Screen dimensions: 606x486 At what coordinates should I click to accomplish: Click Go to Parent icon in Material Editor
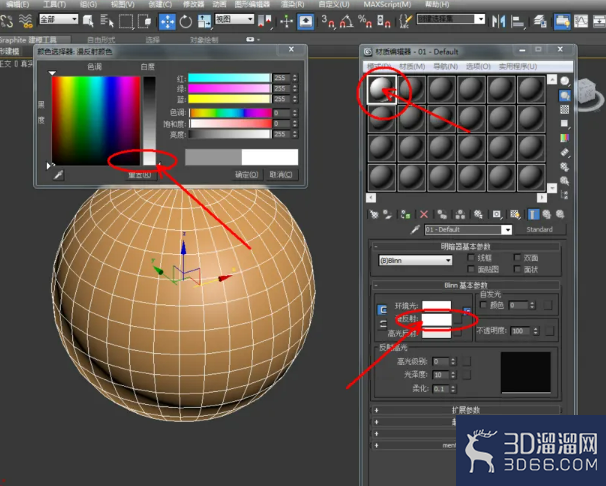[546, 214]
